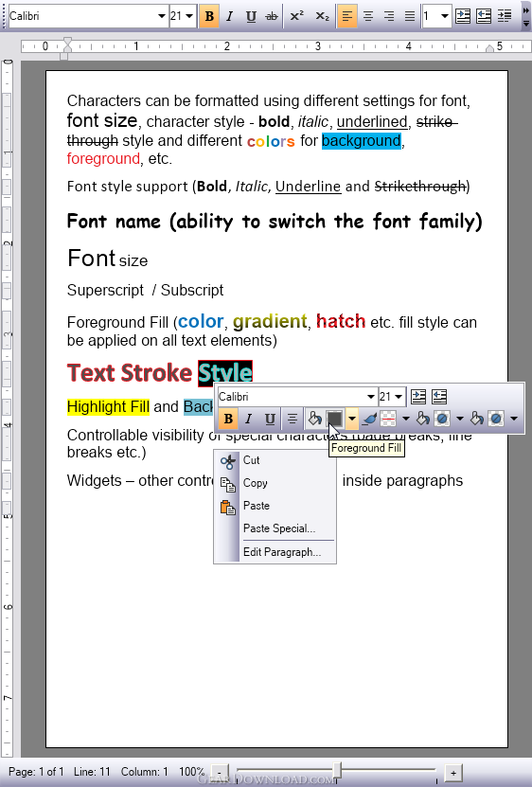Click the increase indent icon in floating toolbar

click(x=418, y=397)
